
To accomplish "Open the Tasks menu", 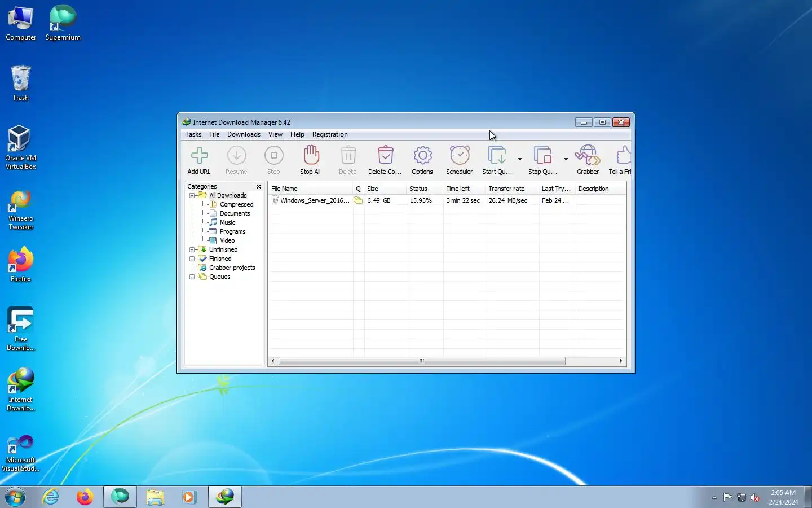I will (x=193, y=134).
